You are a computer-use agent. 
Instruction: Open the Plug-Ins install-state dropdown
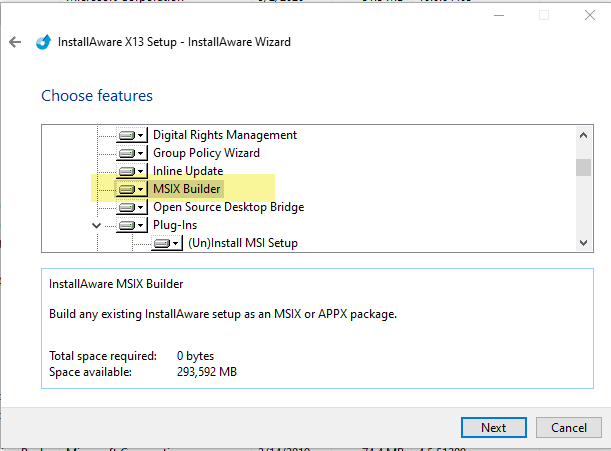click(x=132, y=225)
